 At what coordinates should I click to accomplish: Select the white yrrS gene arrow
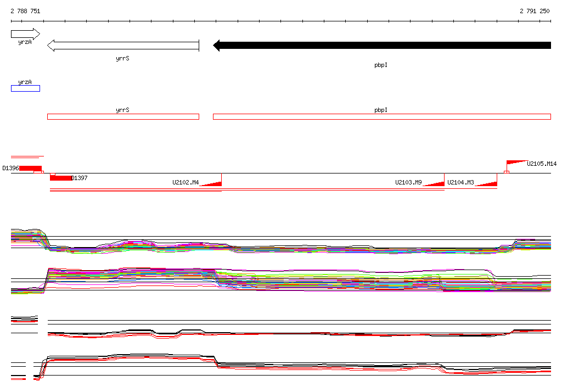pos(123,46)
